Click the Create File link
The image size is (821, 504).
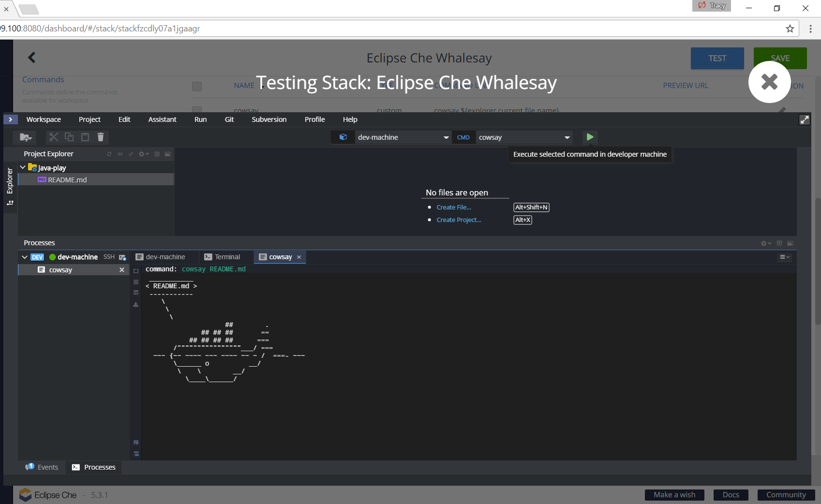(x=454, y=207)
